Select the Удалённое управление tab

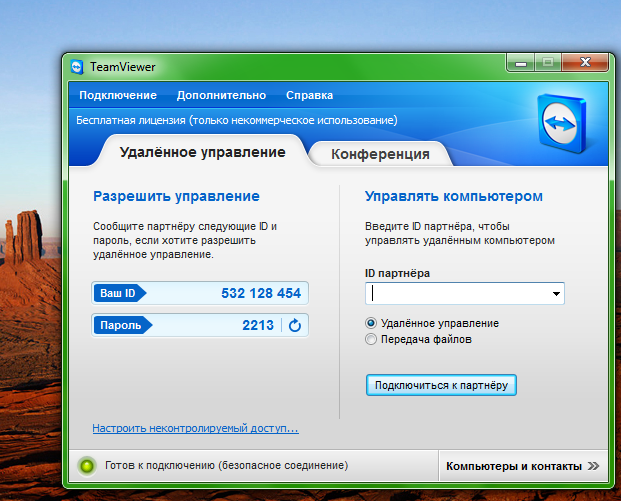coord(202,152)
